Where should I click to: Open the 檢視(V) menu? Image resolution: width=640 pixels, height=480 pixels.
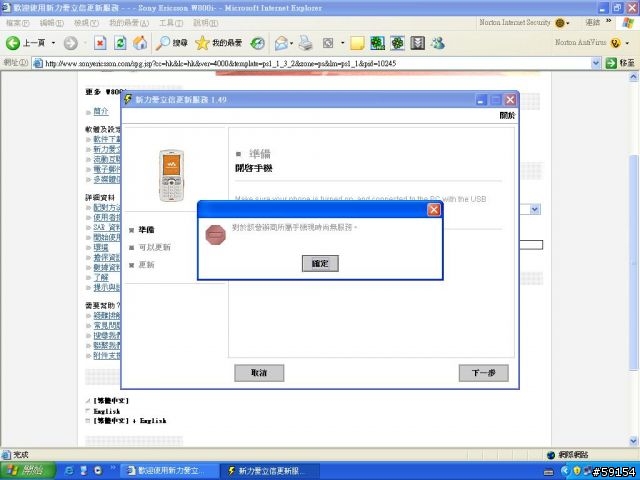(86, 23)
